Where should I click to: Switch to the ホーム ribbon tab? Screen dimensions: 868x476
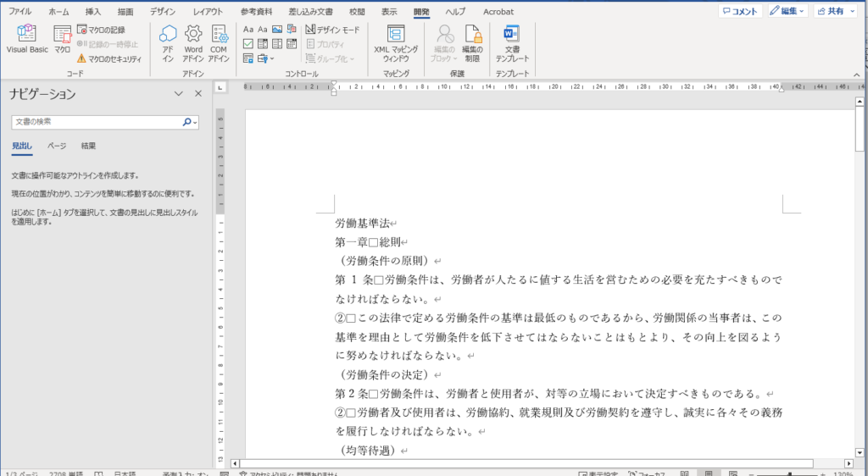pyautogui.click(x=59, y=12)
